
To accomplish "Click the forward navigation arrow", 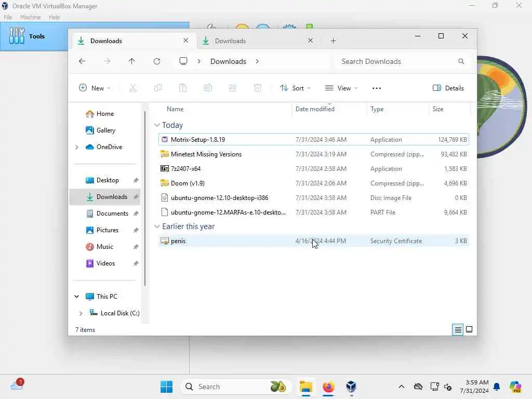I will click(107, 61).
